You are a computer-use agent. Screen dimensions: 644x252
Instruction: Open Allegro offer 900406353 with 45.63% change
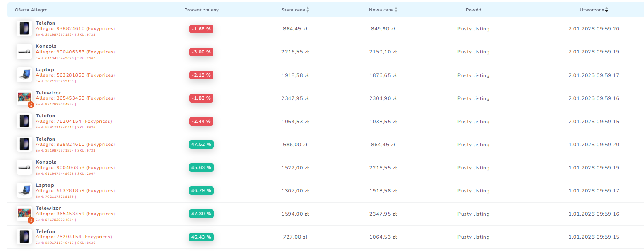[75, 168]
